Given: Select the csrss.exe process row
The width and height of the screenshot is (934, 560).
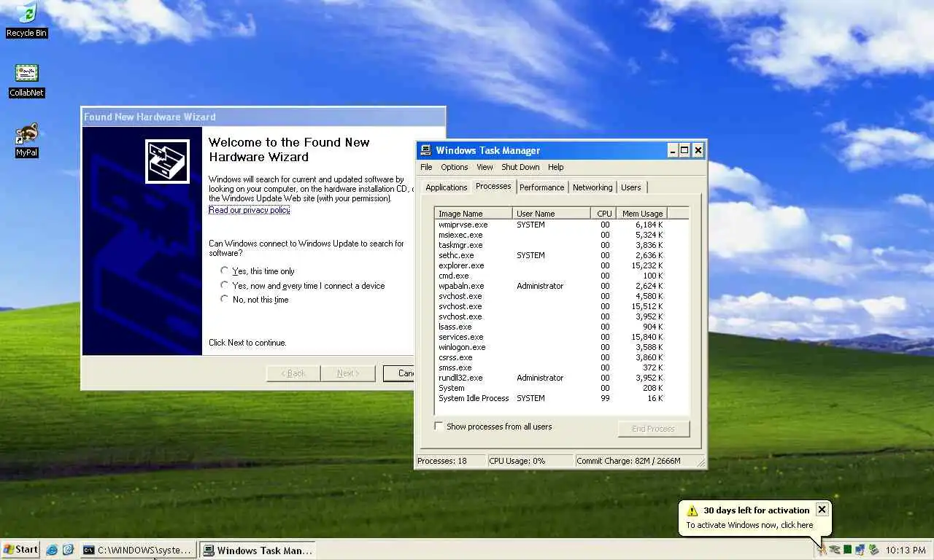Looking at the screenshot, I should [551, 357].
